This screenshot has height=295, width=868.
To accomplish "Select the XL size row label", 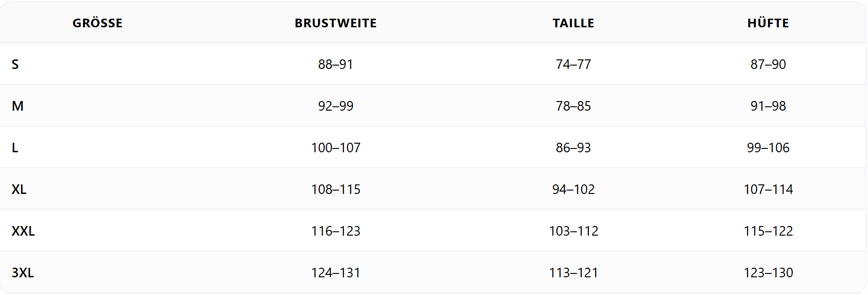I will coord(19,189).
